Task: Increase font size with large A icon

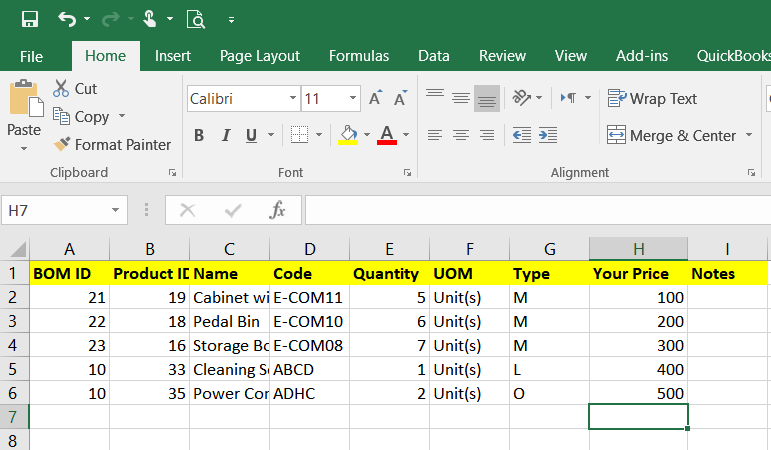Action: pos(375,99)
